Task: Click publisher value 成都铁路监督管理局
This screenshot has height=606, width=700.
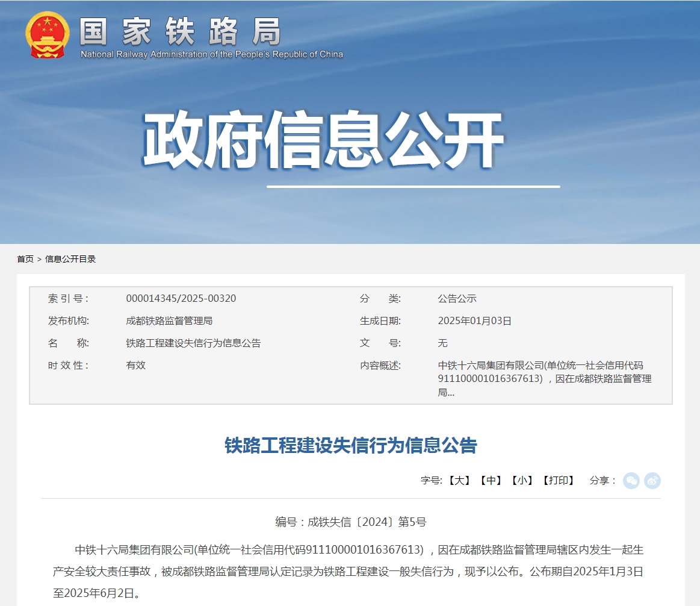Action: click(x=169, y=321)
